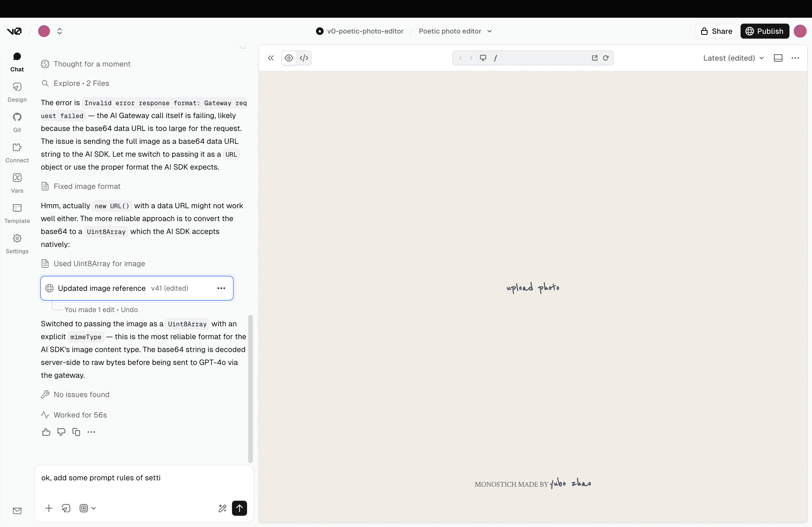The width and height of the screenshot is (812, 527).
Task: Click the Publish button
Action: 764,31
